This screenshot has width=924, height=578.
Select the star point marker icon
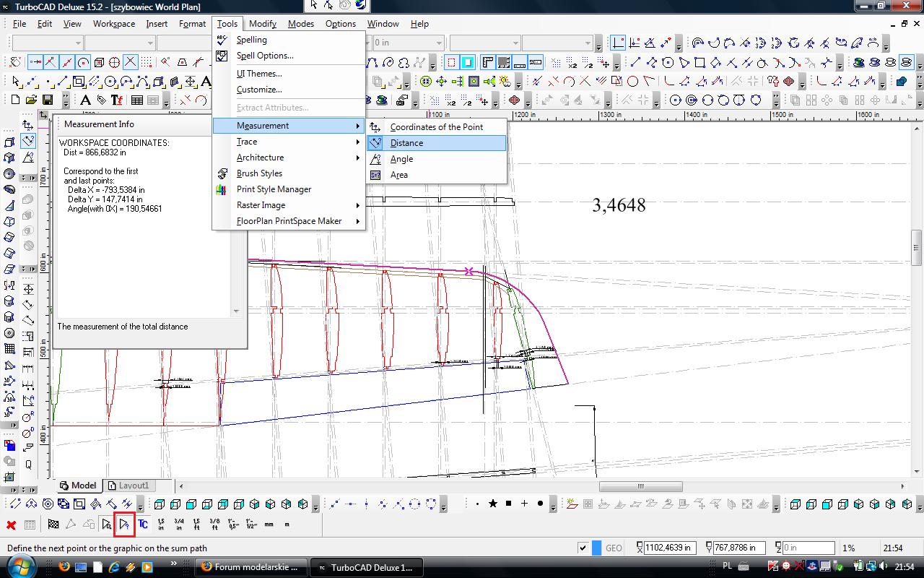[493, 504]
